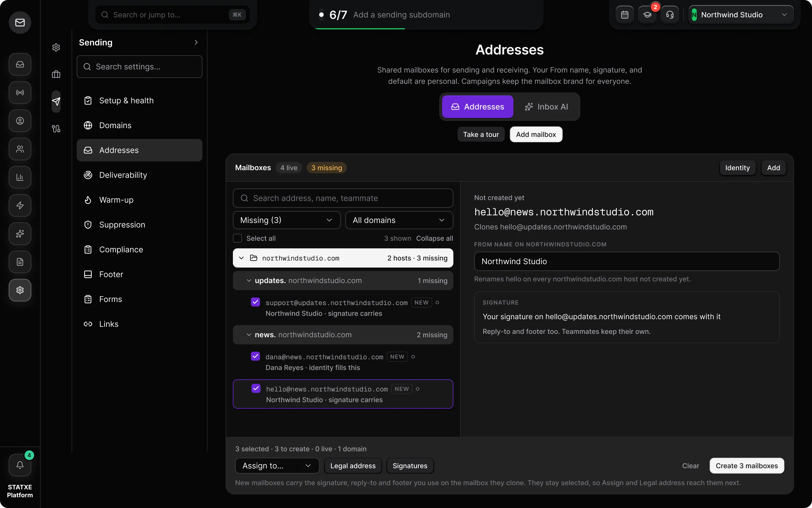Image resolution: width=812 pixels, height=508 pixels.
Task: Open Suppression in the Sending menu
Action: click(x=139, y=225)
